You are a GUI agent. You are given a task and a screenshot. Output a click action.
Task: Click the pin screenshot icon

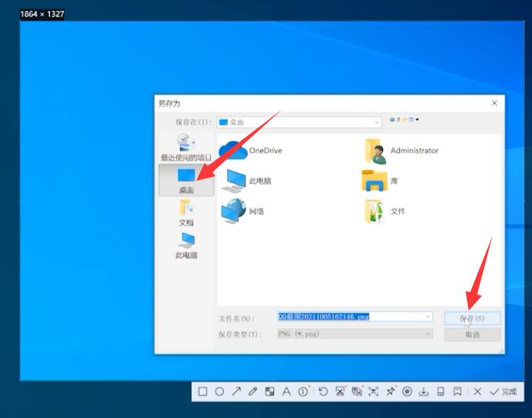391,392
